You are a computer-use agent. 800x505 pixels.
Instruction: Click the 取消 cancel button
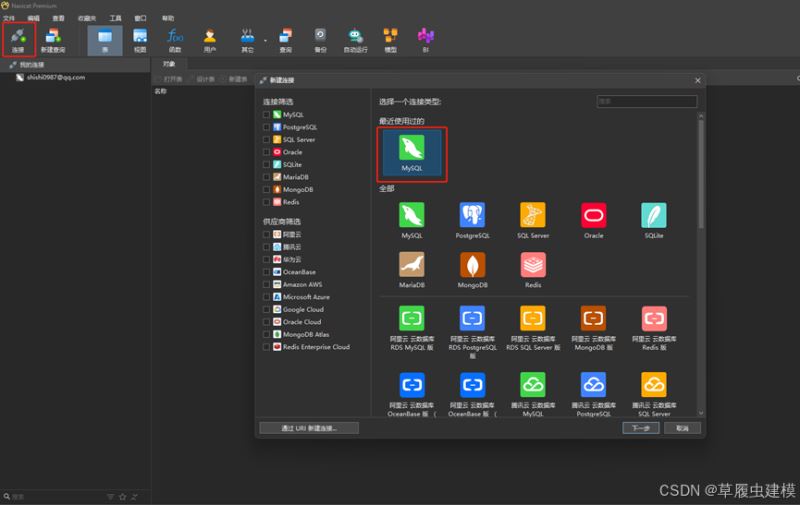pyautogui.click(x=683, y=428)
